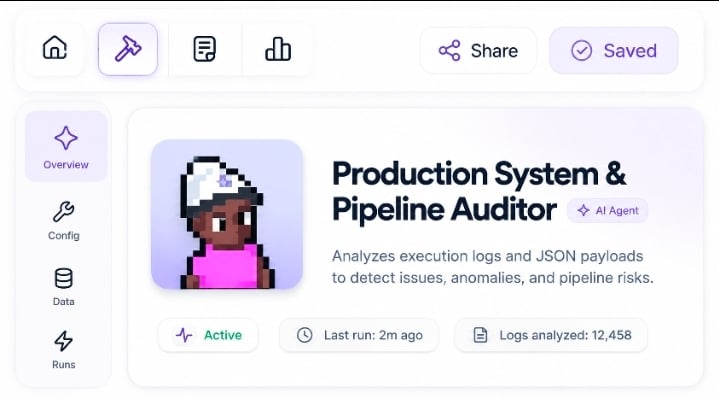Go to the Home icon
Screen dimensions: 719x399
[55, 48]
